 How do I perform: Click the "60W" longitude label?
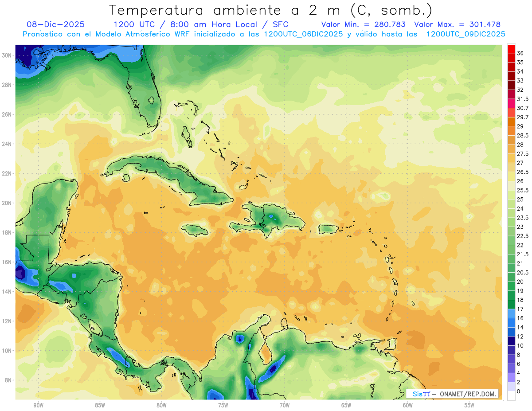(408, 405)
